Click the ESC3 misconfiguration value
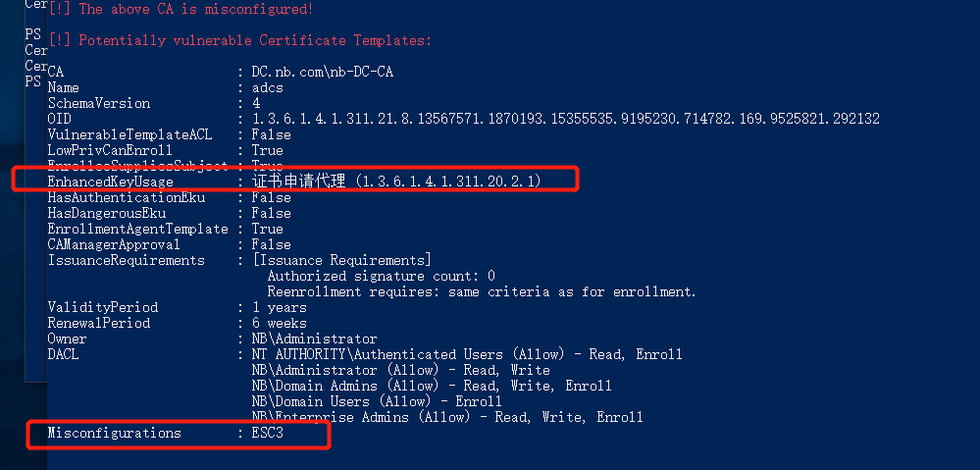 268,433
